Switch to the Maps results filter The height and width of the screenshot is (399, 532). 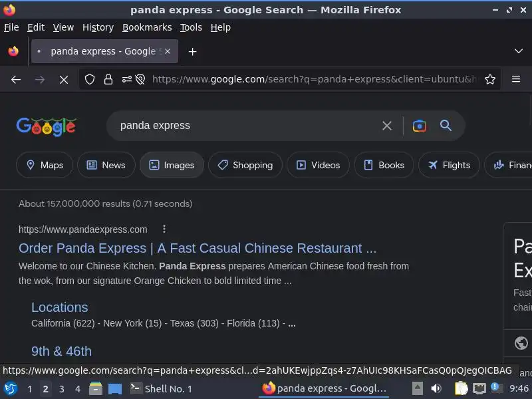[x=45, y=165]
